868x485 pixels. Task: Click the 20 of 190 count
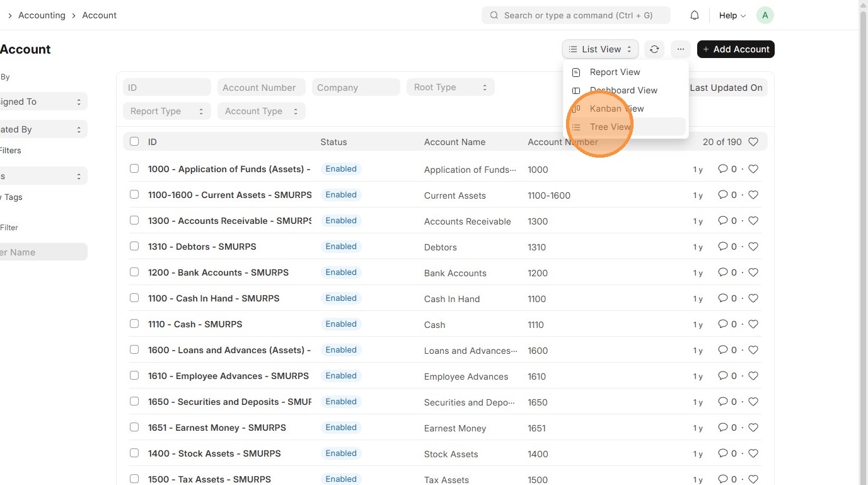pos(722,142)
